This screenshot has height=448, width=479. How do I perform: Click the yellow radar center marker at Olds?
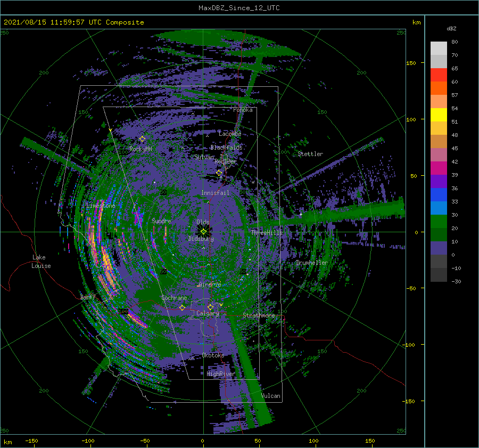[203, 232]
